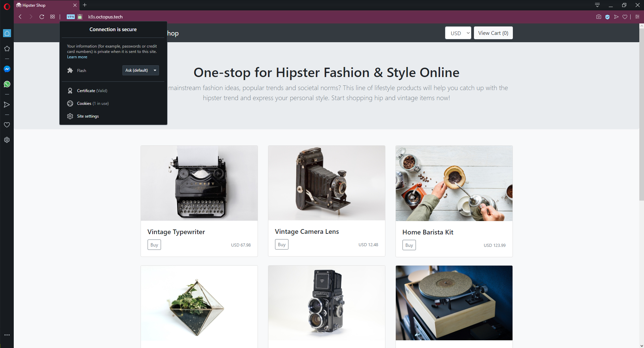Screen dimensions: 644x348
Task: Open Speed Dial start page grid
Action: [52, 17]
